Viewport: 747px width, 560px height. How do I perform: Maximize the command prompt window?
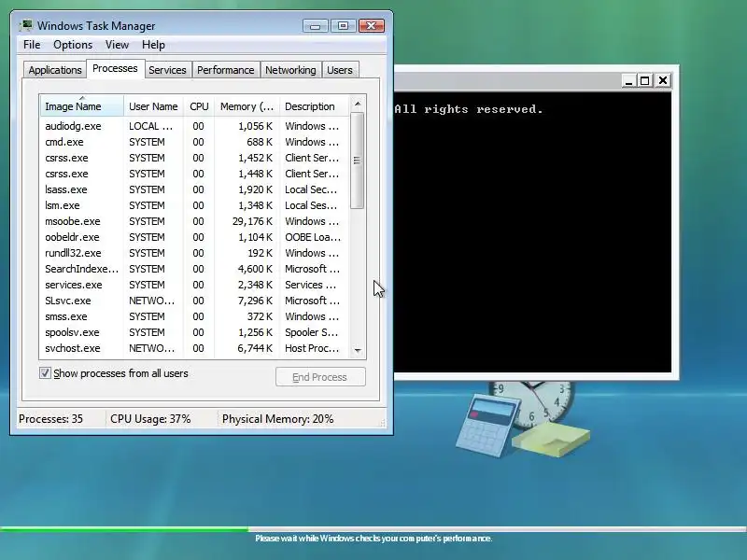[645, 81]
